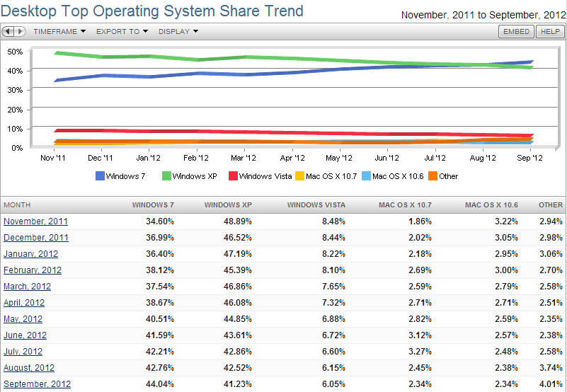This screenshot has height=392, width=567.
Task: Open the May, 2012 link
Action: click(x=23, y=319)
